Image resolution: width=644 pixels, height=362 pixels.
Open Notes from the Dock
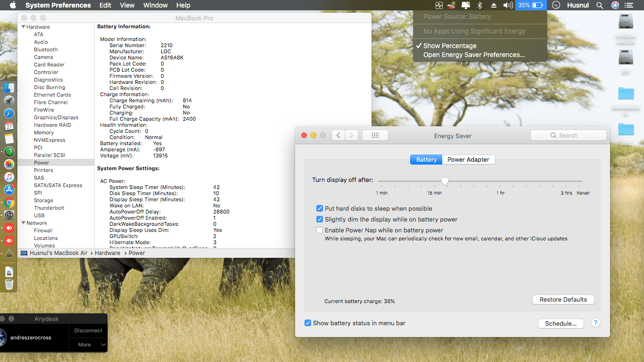point(9,139)
